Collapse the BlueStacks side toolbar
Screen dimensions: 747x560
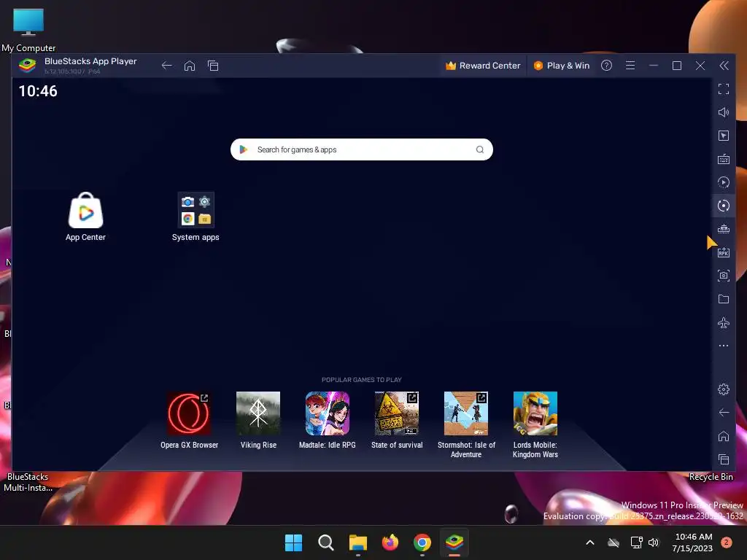(x=724, y=66)
